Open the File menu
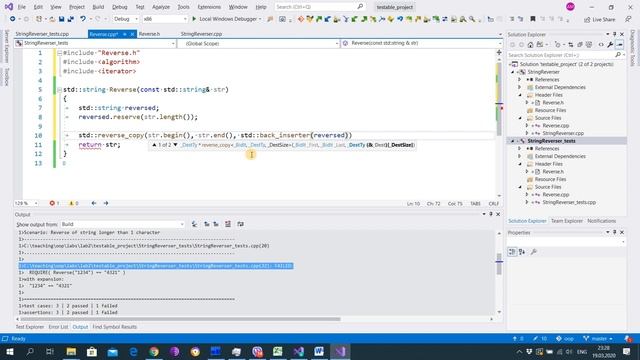The height and width of the screenshot is (360, 640). click(22, 7)
